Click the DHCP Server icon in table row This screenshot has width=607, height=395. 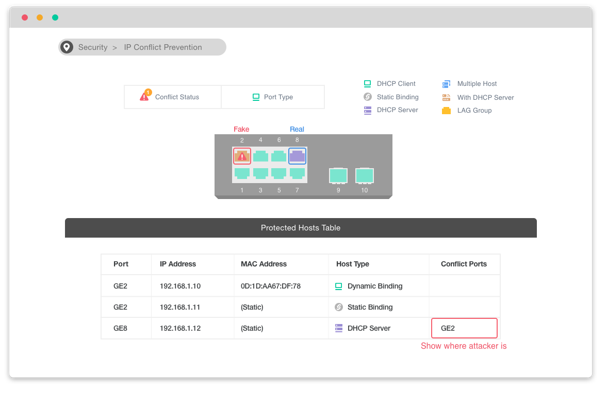[x=339, y=328]
